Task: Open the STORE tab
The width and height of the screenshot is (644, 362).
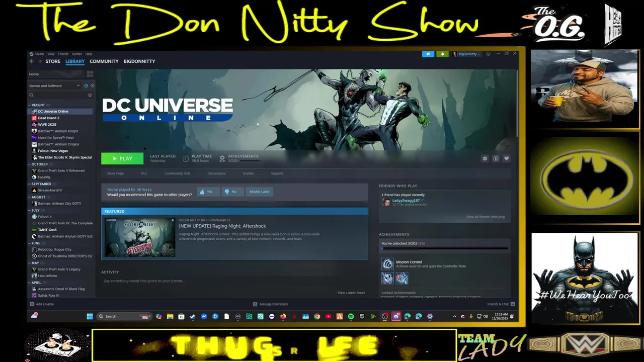Action: tap(53, 61)
